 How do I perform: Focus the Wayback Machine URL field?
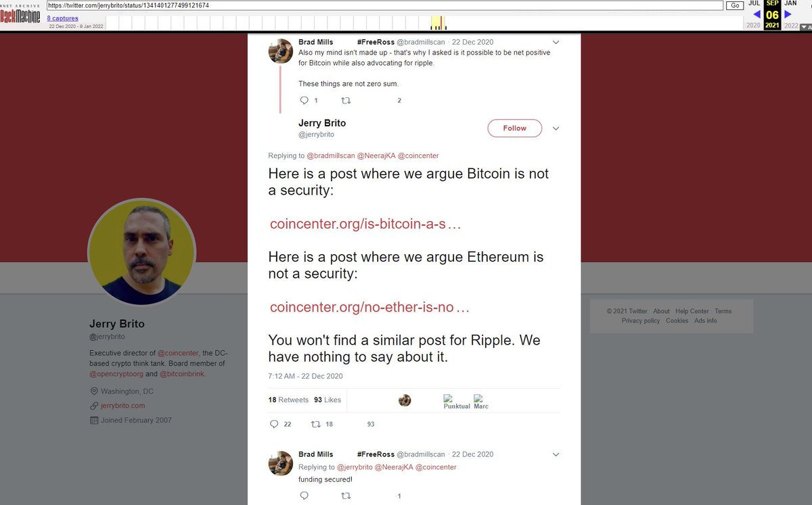tap(384, 5)
